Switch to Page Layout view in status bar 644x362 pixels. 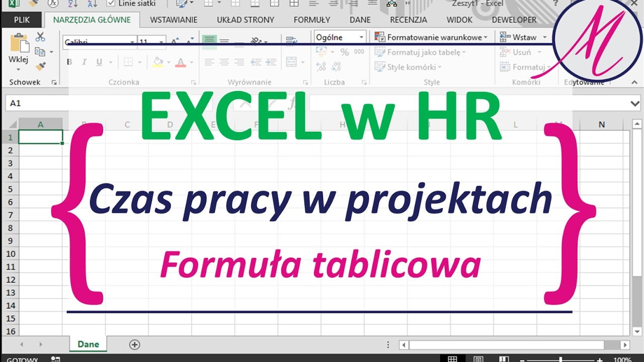click(478, 359)
